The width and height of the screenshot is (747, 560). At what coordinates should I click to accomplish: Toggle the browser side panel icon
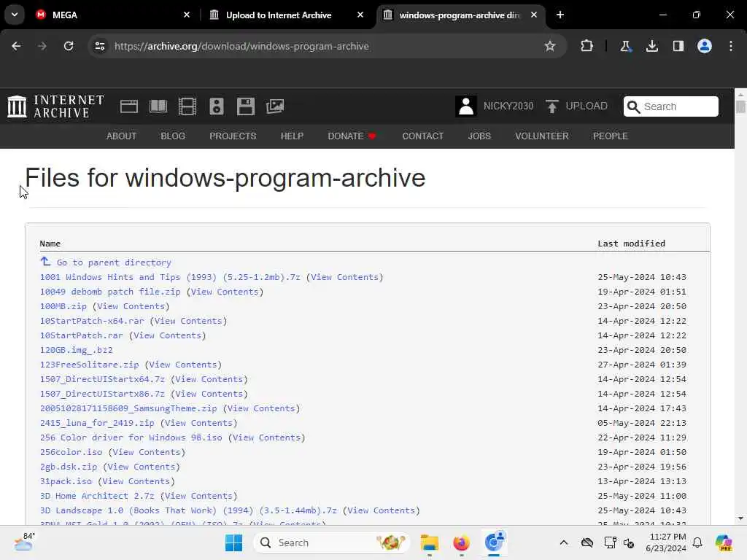tap(678, 46)
